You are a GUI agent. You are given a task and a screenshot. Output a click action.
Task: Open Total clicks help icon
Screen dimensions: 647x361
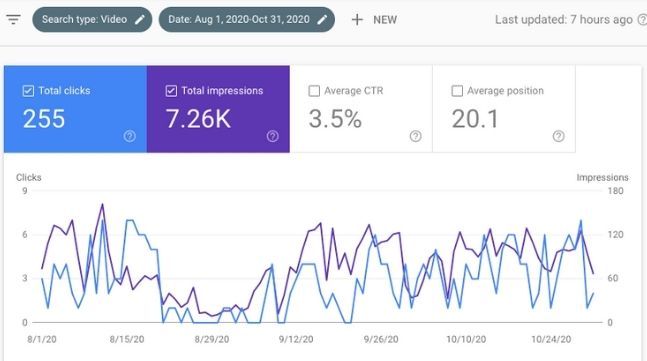130,136
